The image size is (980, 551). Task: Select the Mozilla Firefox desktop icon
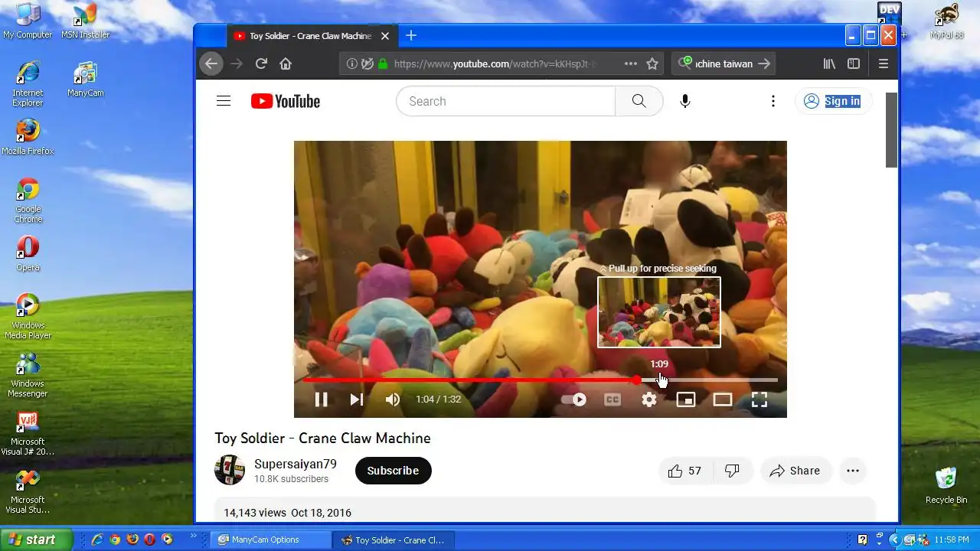tap(28, 137)
